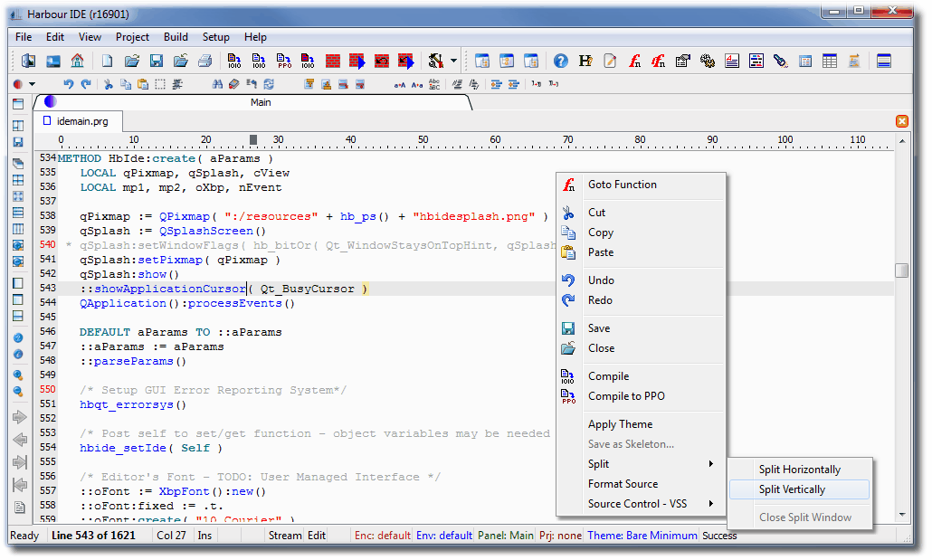The width and height of the screenshot is (932, 560).
Task: Click the first red brick build icon
Action: (333, 62)
